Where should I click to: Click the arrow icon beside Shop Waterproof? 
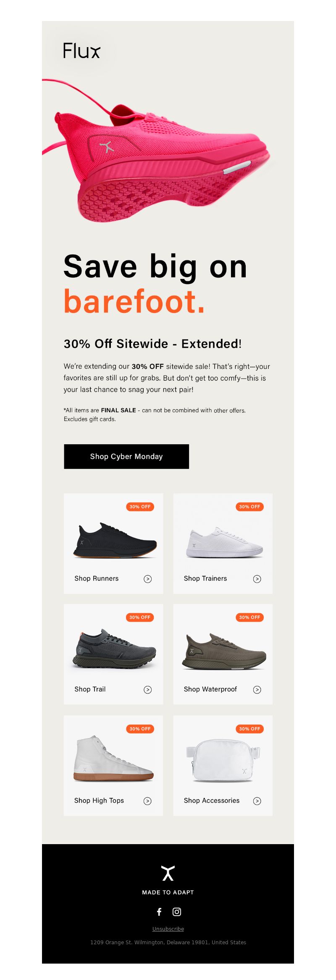(257, 689)
